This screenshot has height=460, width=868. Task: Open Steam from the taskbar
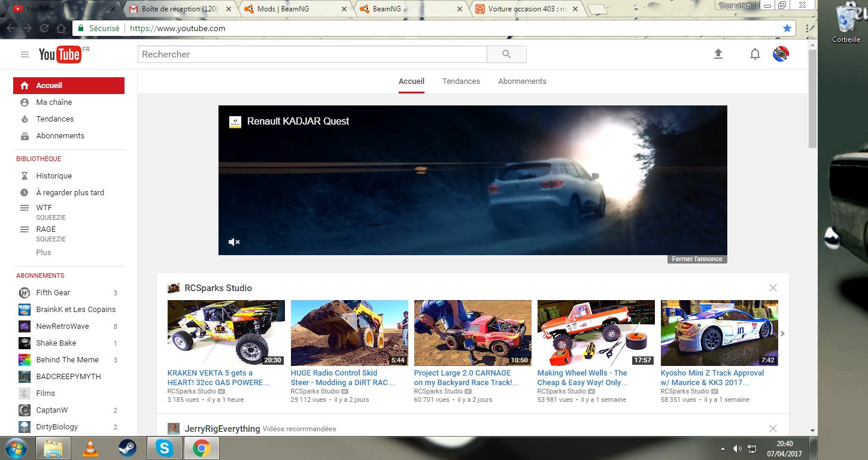127,448
